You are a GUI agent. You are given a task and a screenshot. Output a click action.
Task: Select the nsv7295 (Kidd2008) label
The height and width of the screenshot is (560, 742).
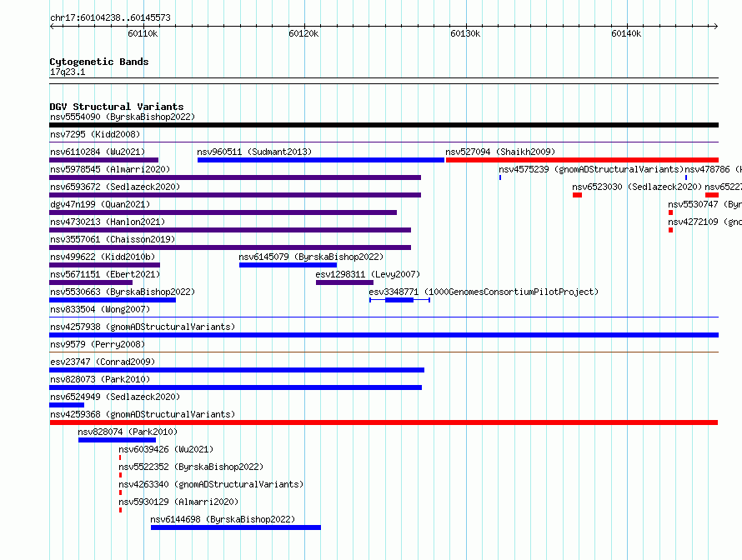pos(95,134)
